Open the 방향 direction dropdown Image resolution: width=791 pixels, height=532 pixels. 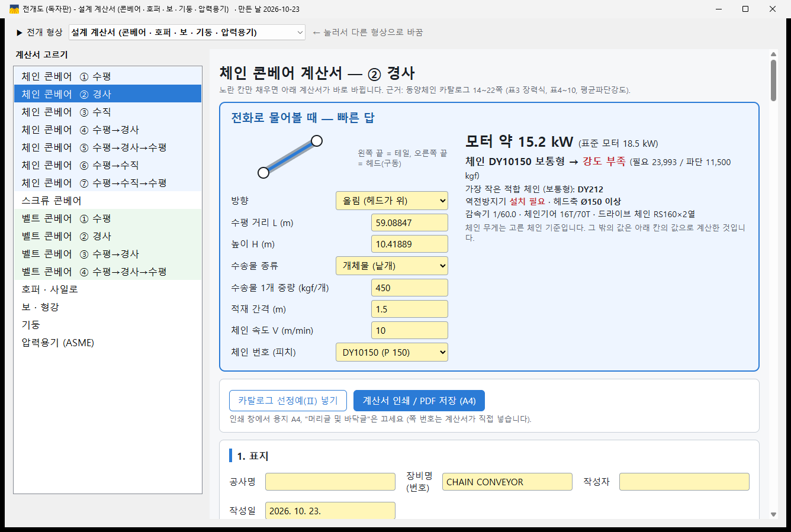[x=392, y=201]
